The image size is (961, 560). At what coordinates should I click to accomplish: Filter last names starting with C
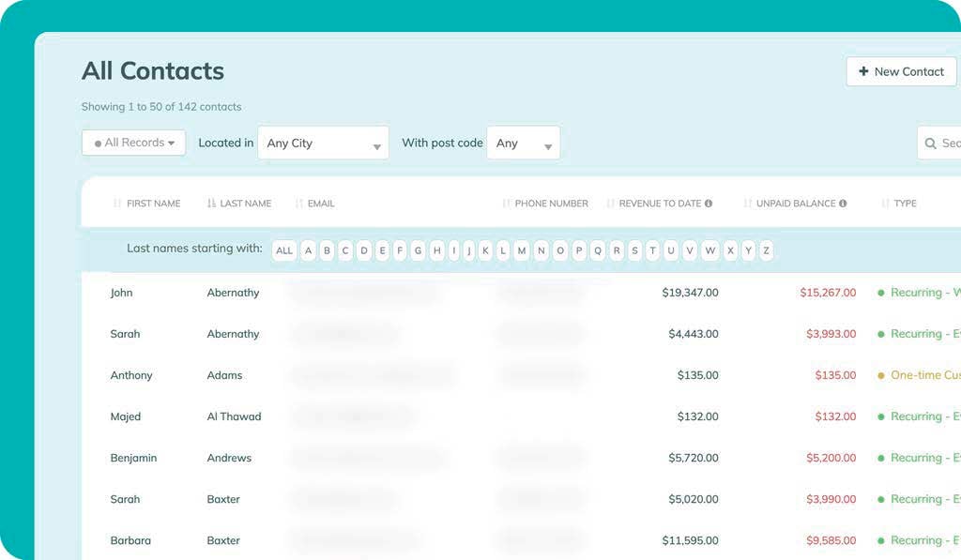coord(345,250)
